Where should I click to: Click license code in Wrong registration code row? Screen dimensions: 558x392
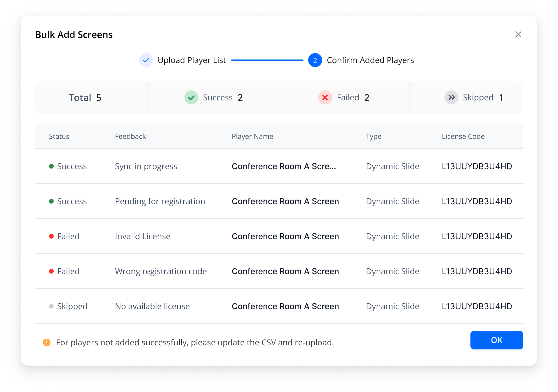[x=477, y=271]
